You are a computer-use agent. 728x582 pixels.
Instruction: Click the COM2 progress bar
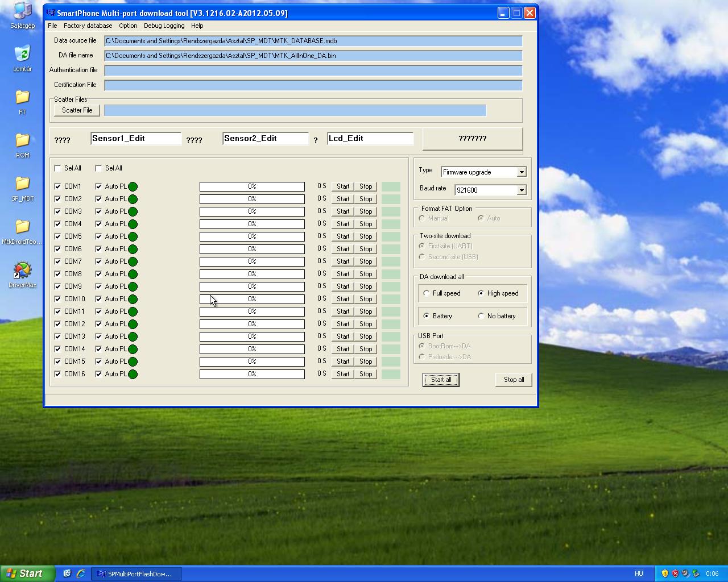pyautogui.click(x=252, y=199)
